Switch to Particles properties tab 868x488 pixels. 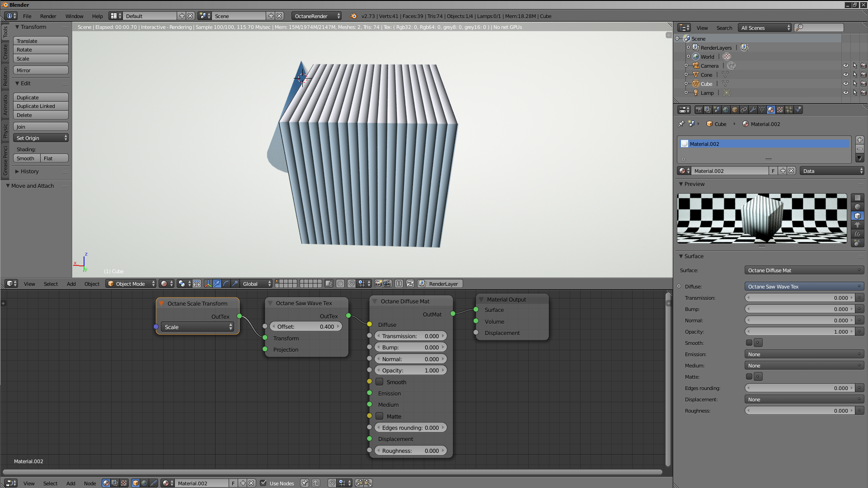[789, 110]
